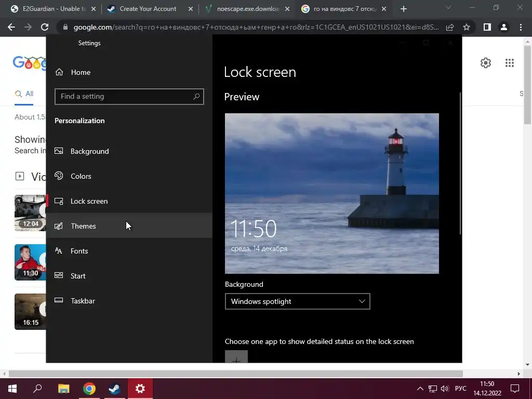The image size is (532, 399).
Task: Click the Lock screen monitor icon
Action: point(59,201)
